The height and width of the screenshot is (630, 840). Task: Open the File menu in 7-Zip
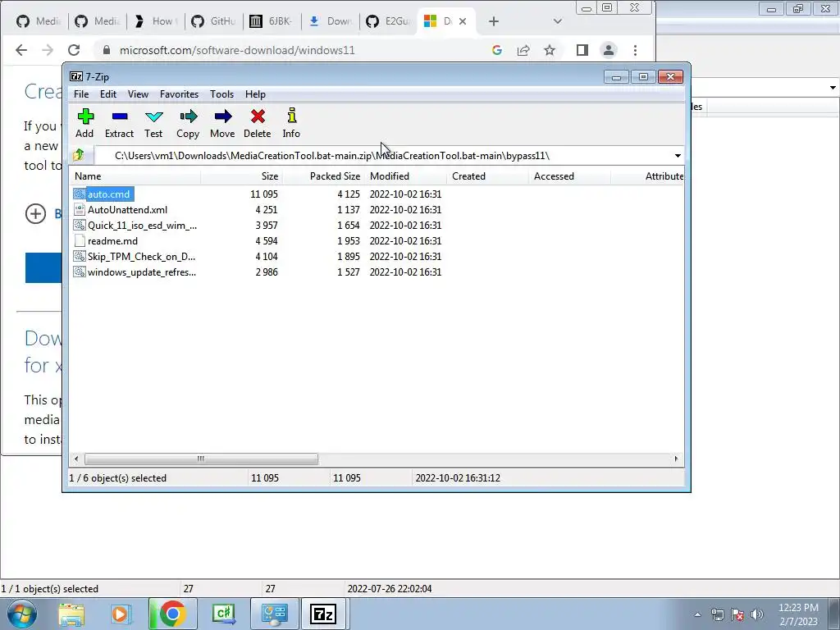pos(81,94)
